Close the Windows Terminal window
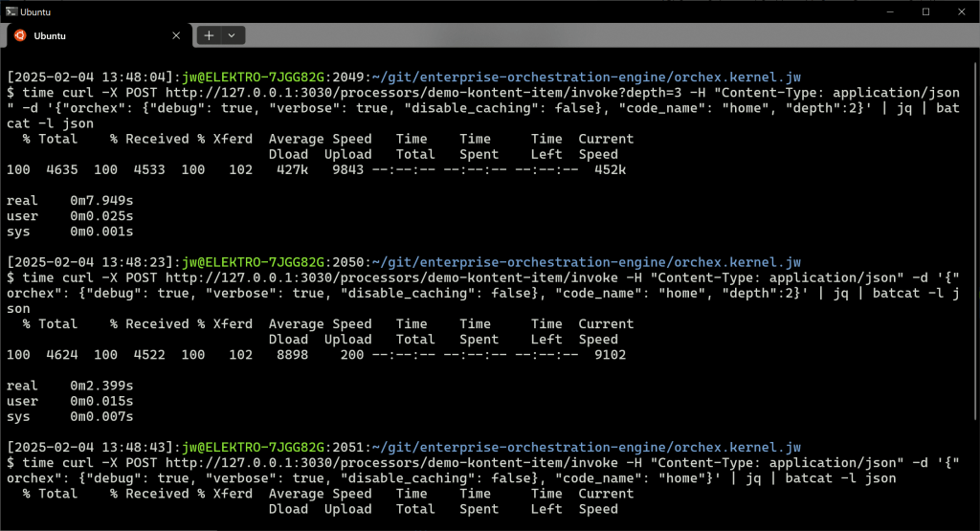Screen dimensions: 980x531 pos(961,11)
